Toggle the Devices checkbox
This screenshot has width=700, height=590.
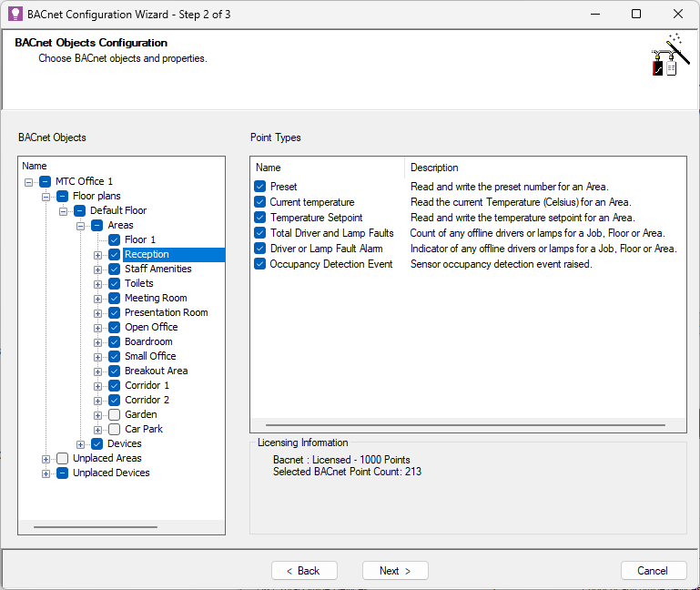[x=96, y=443]
